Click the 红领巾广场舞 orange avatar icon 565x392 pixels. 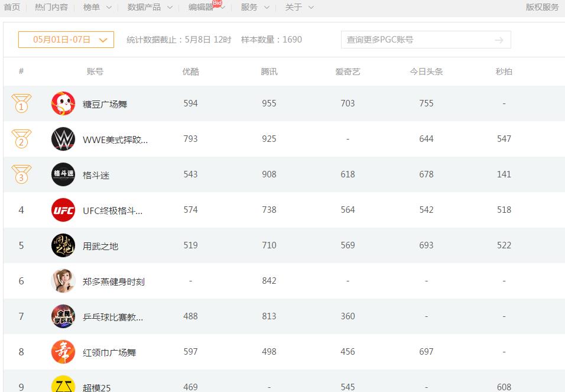point(63,352)
